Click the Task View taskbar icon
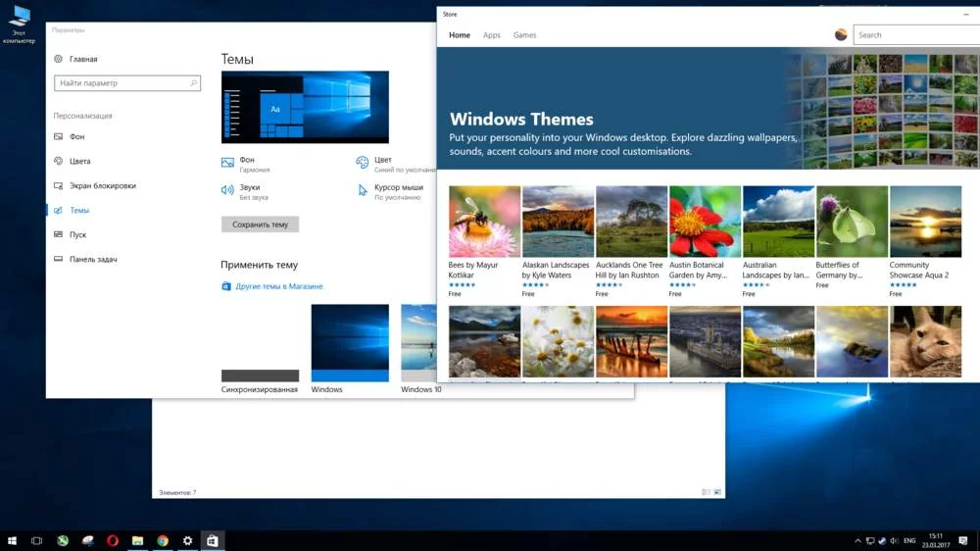The width and height of the screenshot is (980, 551). pos(36,540)
